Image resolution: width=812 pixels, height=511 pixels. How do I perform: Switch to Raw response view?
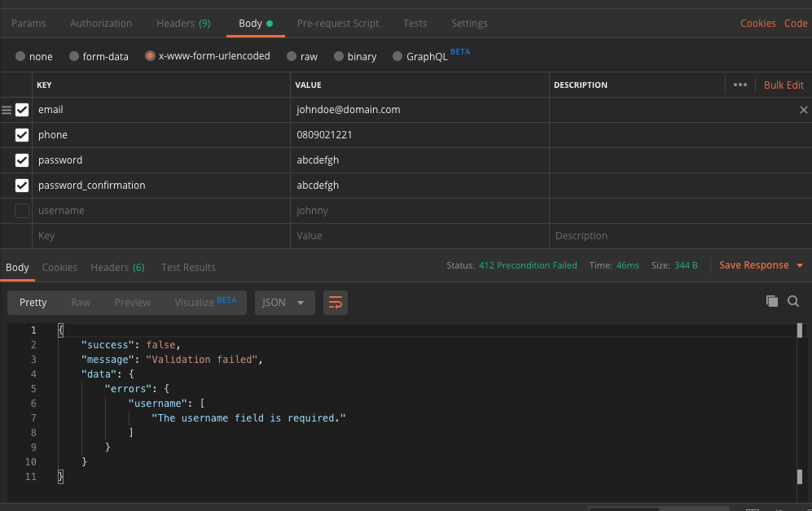[x=81, y=303]
